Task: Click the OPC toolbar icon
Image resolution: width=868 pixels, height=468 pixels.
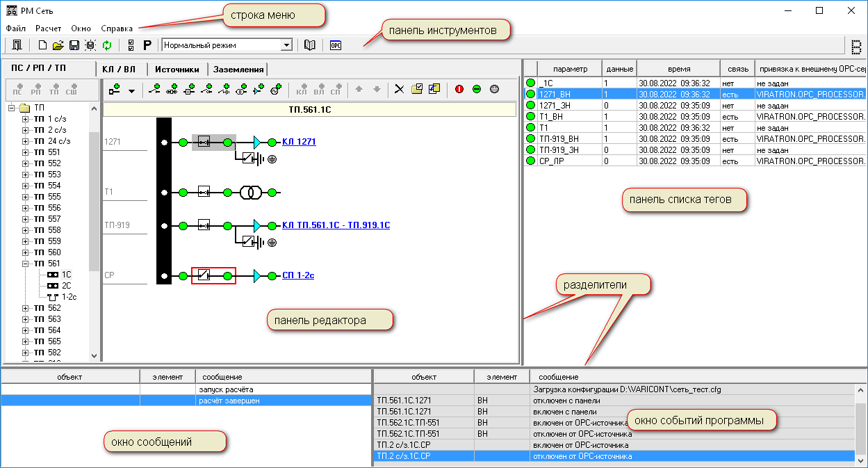Action: pyautogui.click(x=336, y=45)
